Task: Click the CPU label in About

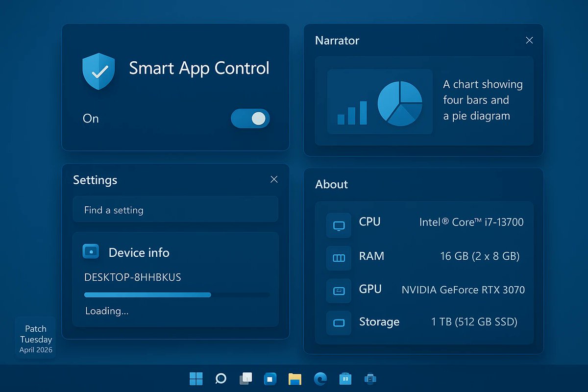Action: 369,221
